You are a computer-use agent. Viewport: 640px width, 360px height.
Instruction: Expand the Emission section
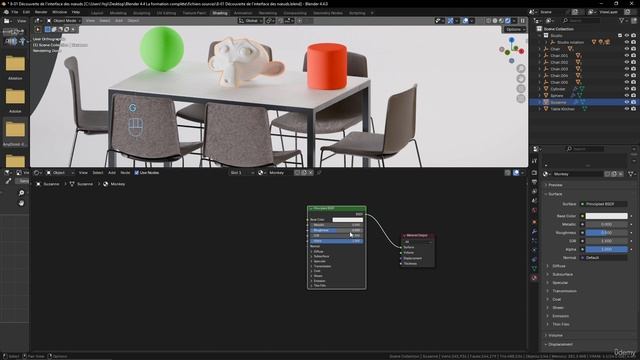[560, 316]
